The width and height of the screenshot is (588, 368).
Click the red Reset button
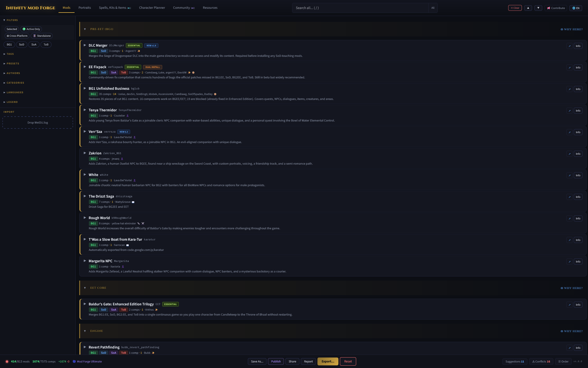[348, 362]
